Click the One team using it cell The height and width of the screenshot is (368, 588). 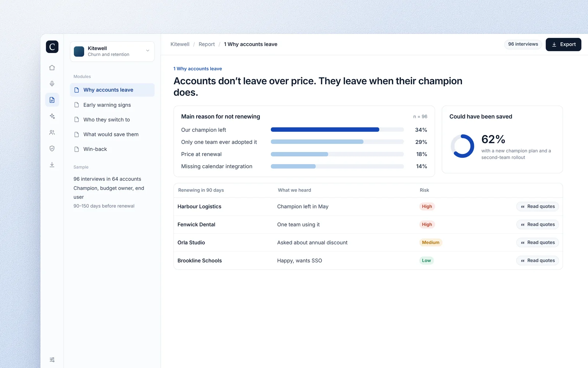pyautogui.click(x=298, y=224)
